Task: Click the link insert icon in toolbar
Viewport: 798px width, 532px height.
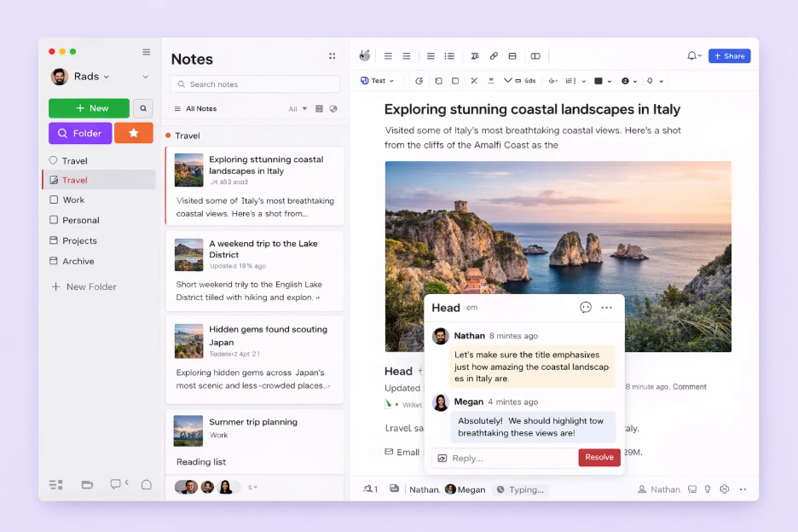Action: 494,56
